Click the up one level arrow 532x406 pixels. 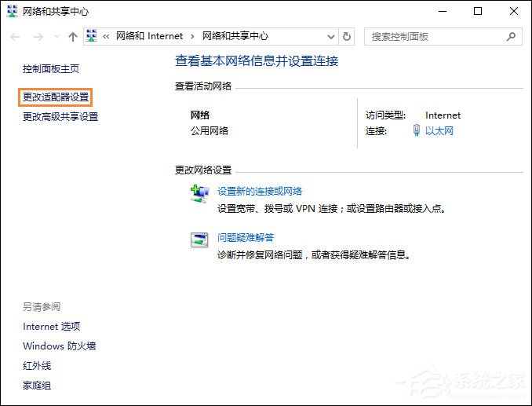click(x=73, y=37)
